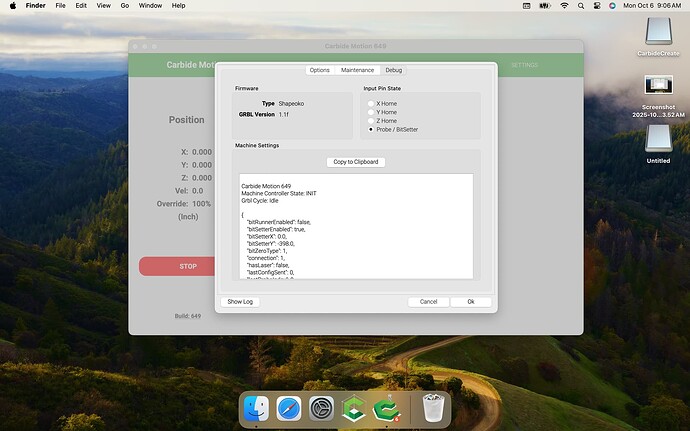The width and height of the screenshot is (690, 431).
Task: Click the battery status icon
Action: pyautogui.click(x=545, y=6)
